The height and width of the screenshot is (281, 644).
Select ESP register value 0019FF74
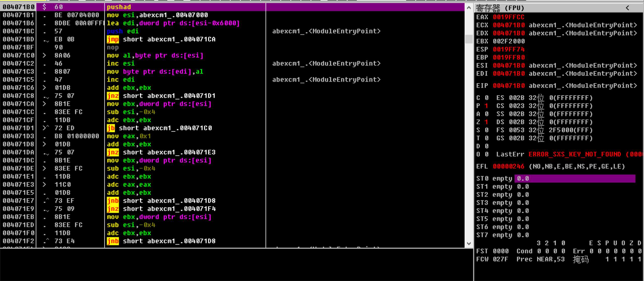point(508,49)
